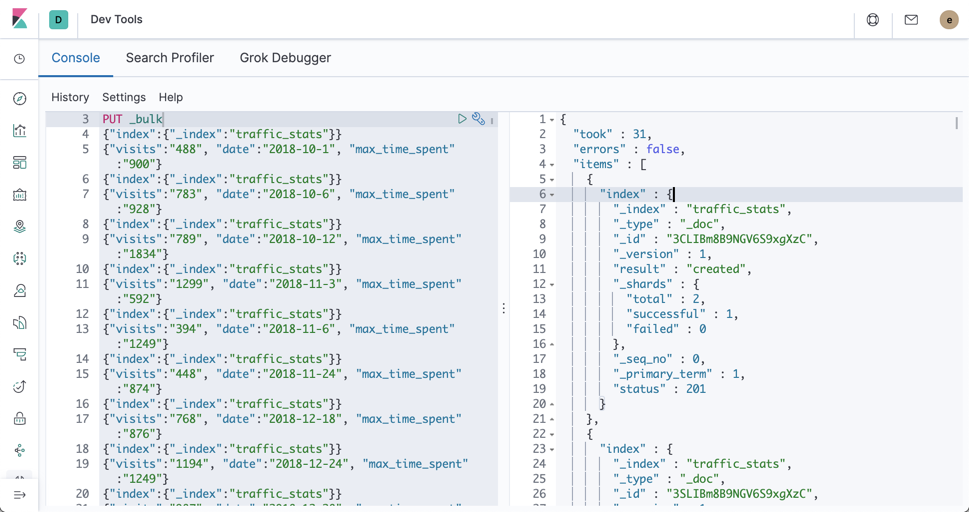The height and width of the screenshot is (512, 969).
Task: Click the recently viewed clock icon
Action: (x=20, y=59)
